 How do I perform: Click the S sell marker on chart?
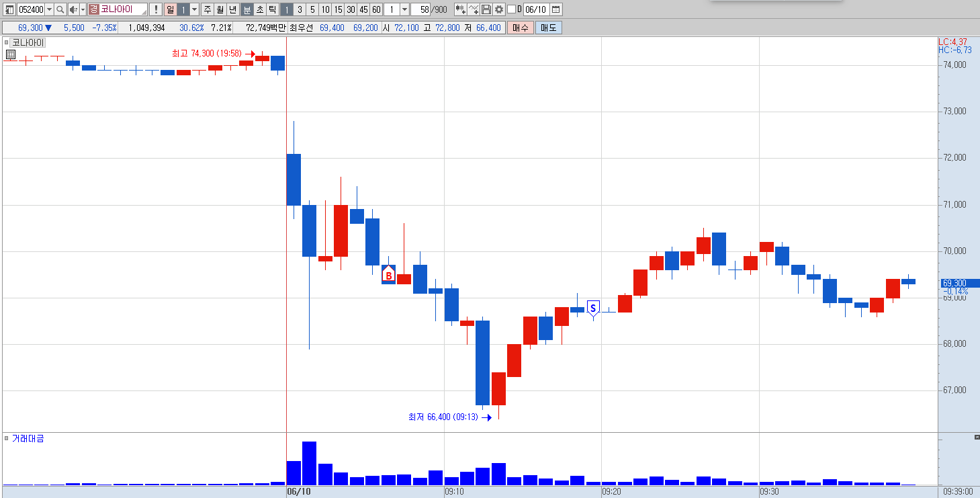tap(592, 308)
